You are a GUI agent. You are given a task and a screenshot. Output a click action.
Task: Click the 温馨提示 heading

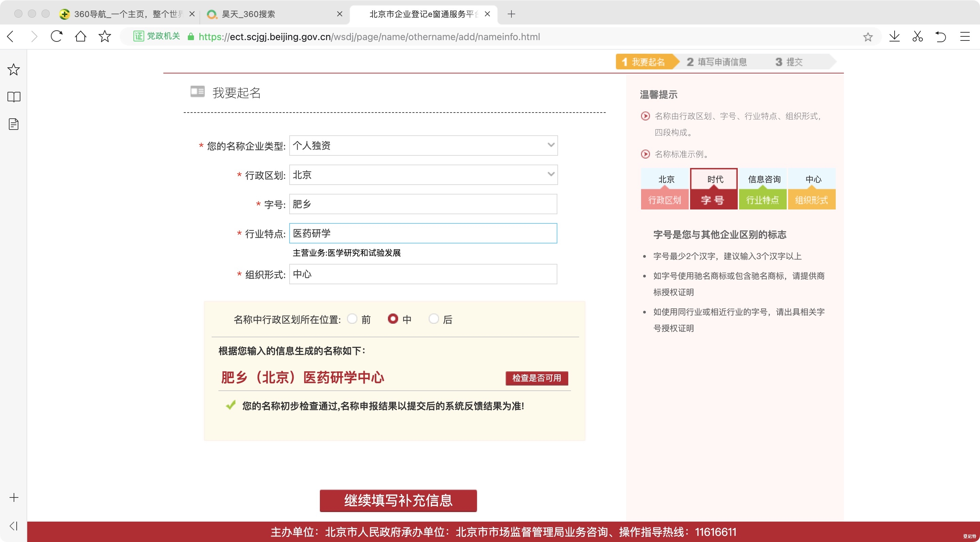point(658,95)
